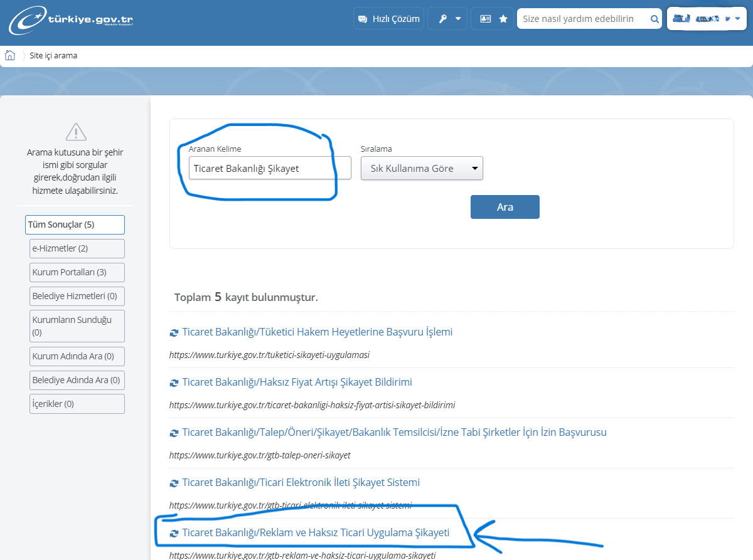
Task: Open Talep/Öneri/Şikayet/Bakanlık Temsilcisi result link
Action: (394, 432)
